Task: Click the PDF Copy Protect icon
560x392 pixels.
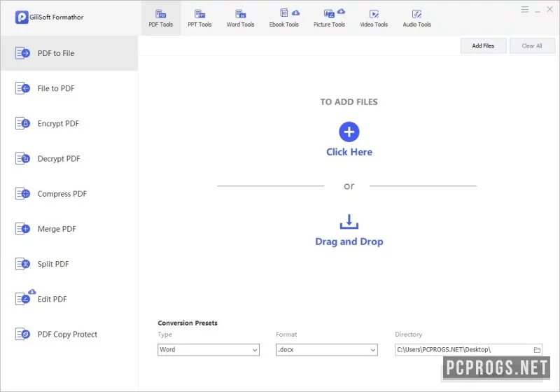Action: 22,335
